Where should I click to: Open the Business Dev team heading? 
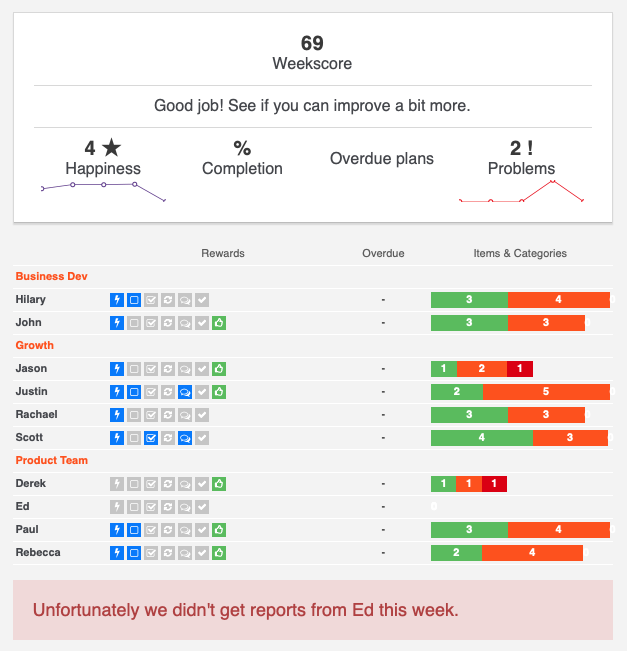51,277
